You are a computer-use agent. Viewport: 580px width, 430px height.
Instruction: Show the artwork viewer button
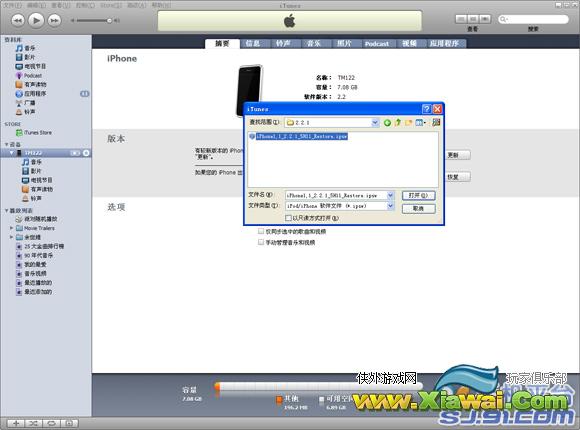[69, 423]
